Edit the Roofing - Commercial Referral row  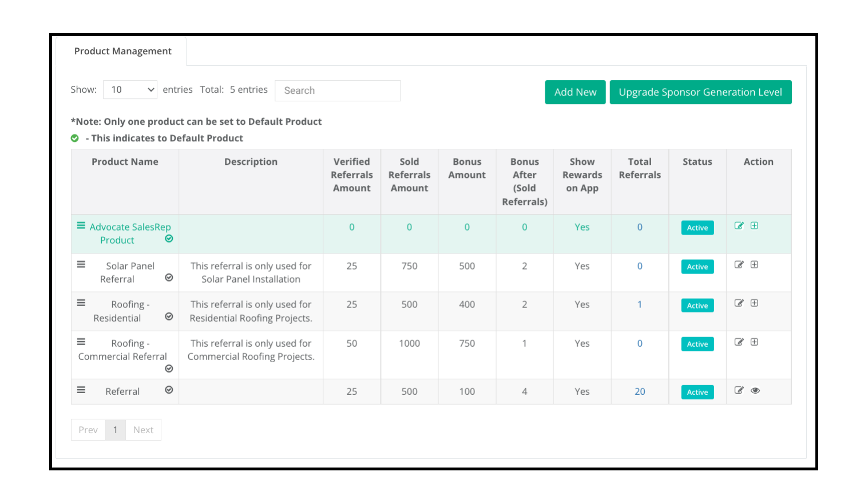click(x=739, y=342)
